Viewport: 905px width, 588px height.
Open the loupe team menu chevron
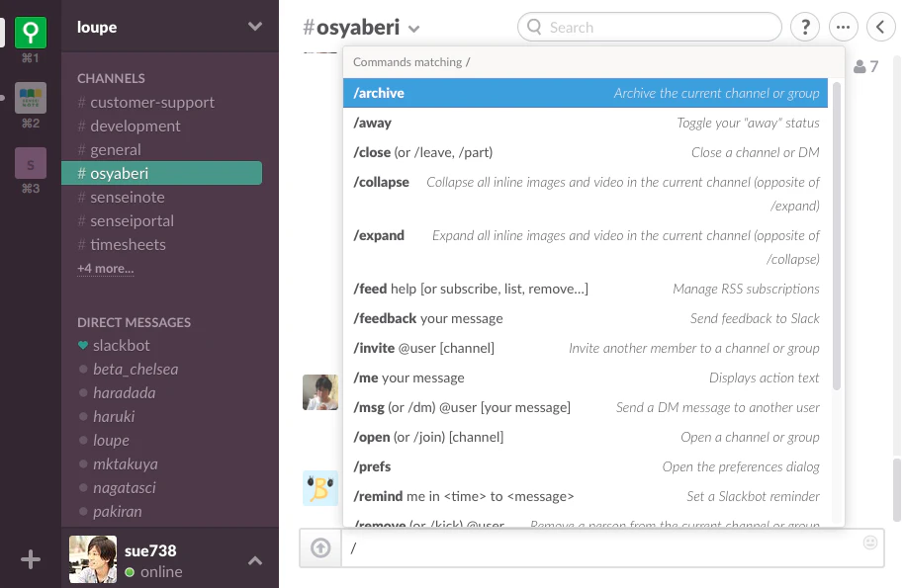[255, 27]
